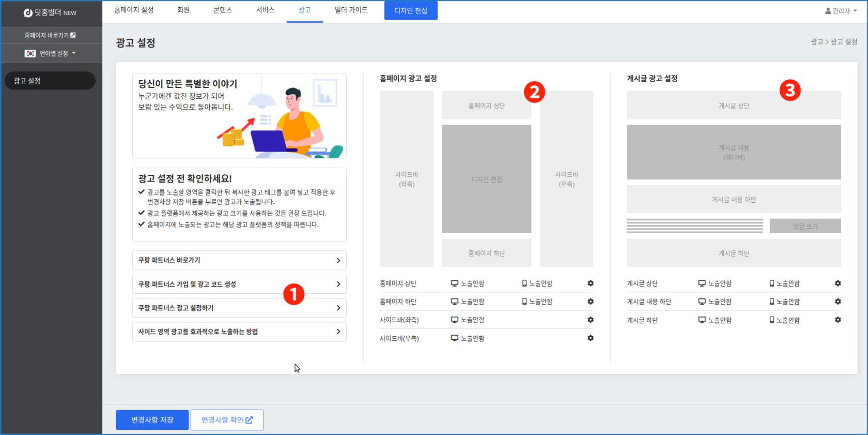
Task: Open settings gear for 게시글 내용 하단
Action: [838, 302]
